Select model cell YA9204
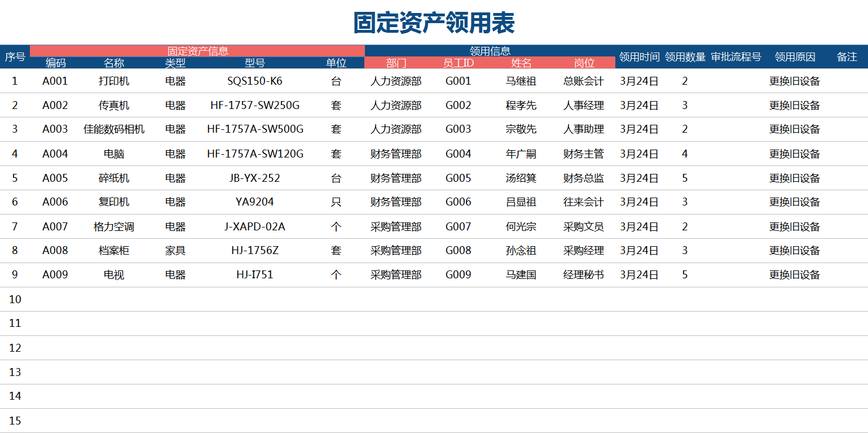The image size is (868, 433). click(255, 202)
